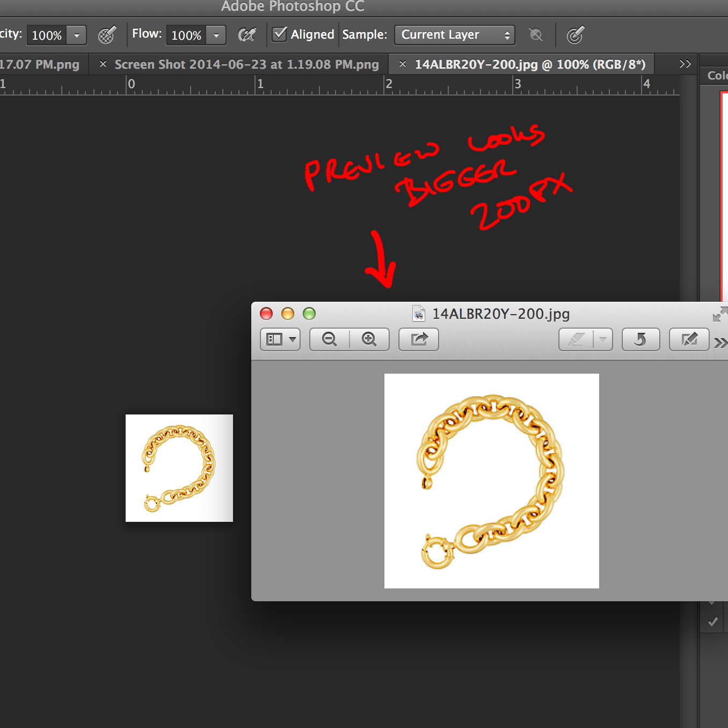This screenshot has width=728, height=728.
Task: Zoom in in Preview window
Action: (369, 339)
